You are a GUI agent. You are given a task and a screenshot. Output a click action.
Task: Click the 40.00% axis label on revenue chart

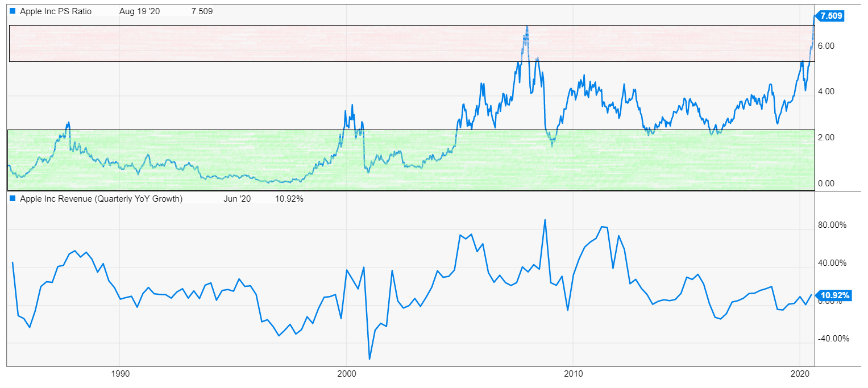click(833, 263)
